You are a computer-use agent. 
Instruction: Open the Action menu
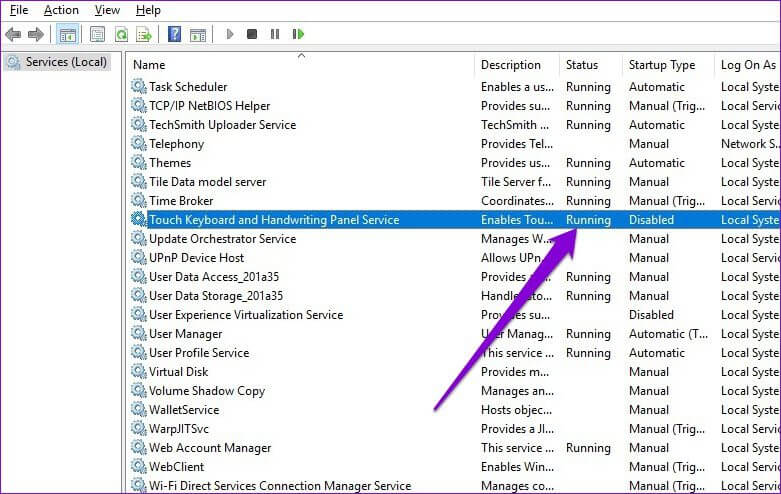click(x=61, y=10)
